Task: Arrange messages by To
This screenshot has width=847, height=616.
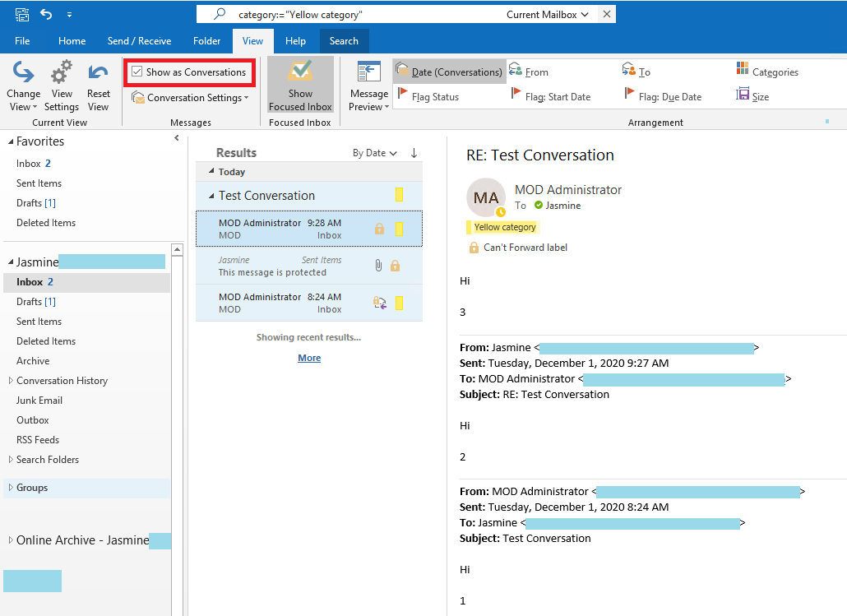Action: pyautogui.click(x=636, y=72)
